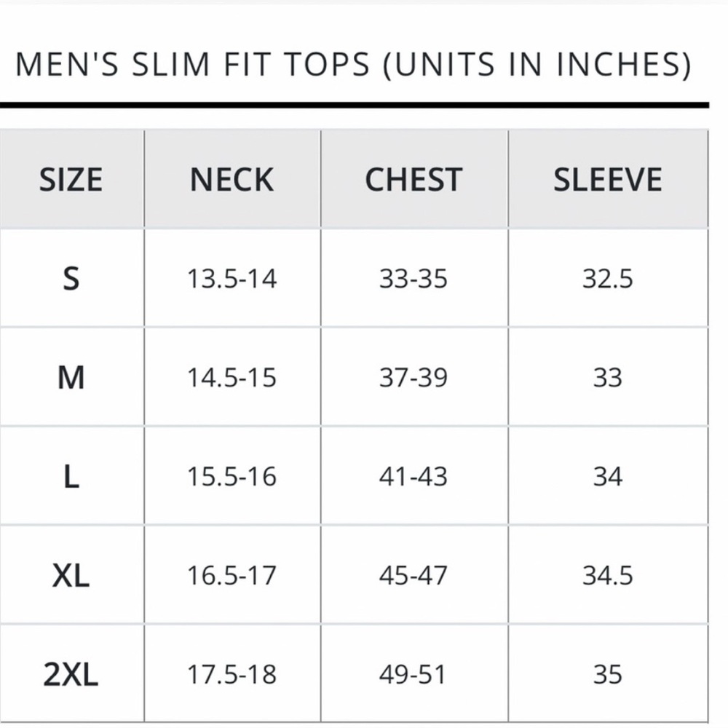Screen dimensions: 728x728
Task: Click the CHEST column header
Action: [x=414, y=180]
